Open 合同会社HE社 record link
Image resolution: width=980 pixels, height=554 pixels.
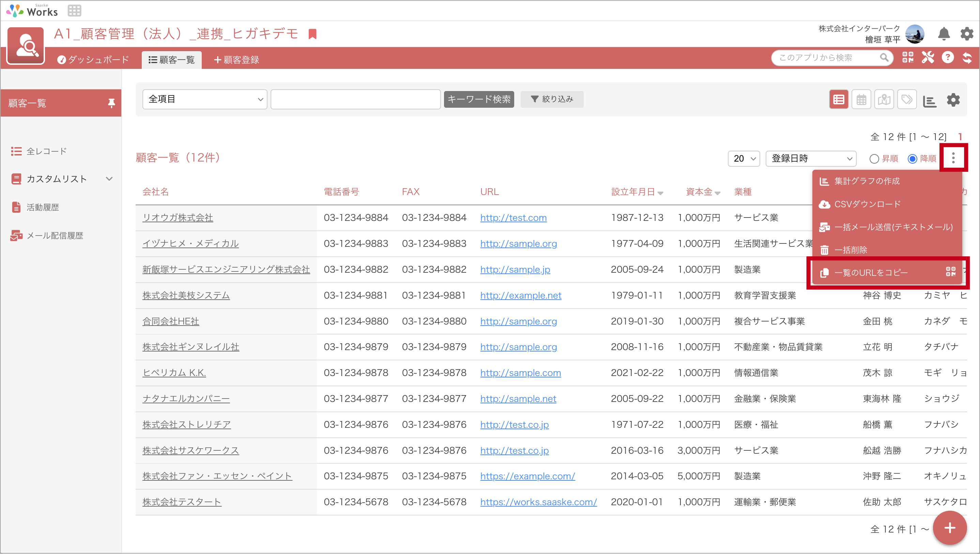click(170, 321)
